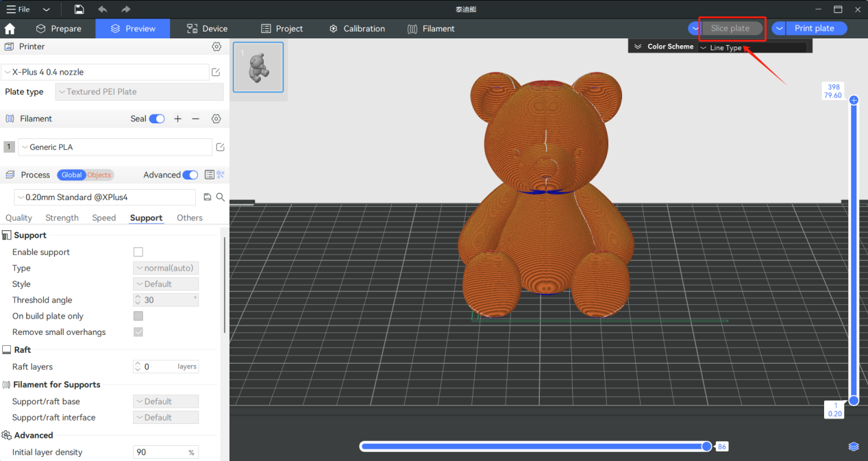Image resolution: width=868 pixels, height=461 pixels.
Task: Edit the Generic PLA filament preset
Action: tap(221, 147)
